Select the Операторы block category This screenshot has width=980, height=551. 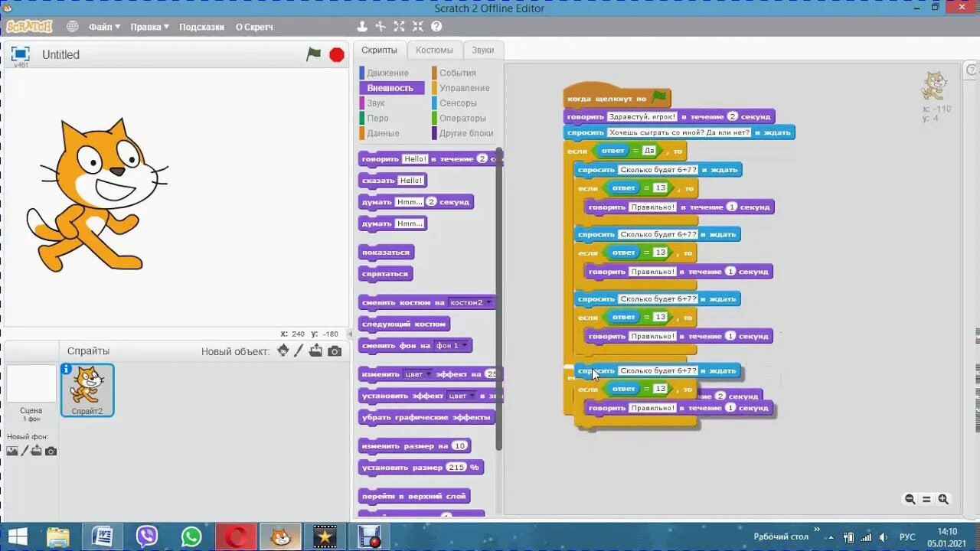[x=462, y=118]
